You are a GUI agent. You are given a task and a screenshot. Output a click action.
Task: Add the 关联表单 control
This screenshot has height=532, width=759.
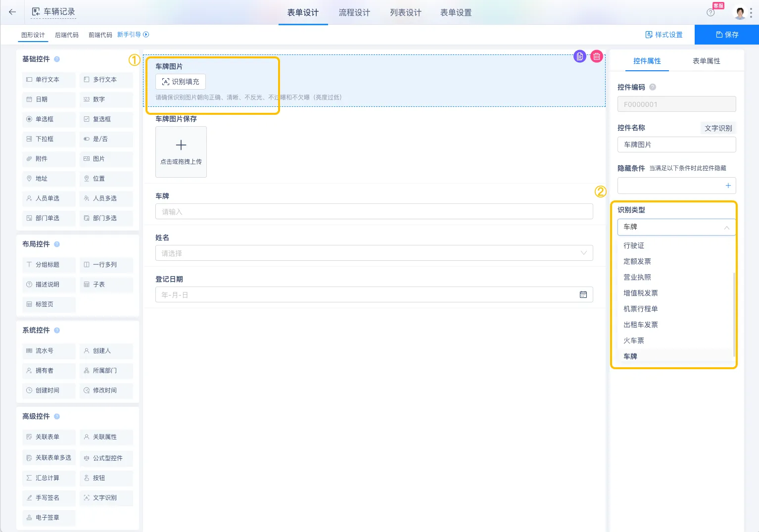point(49,437)
